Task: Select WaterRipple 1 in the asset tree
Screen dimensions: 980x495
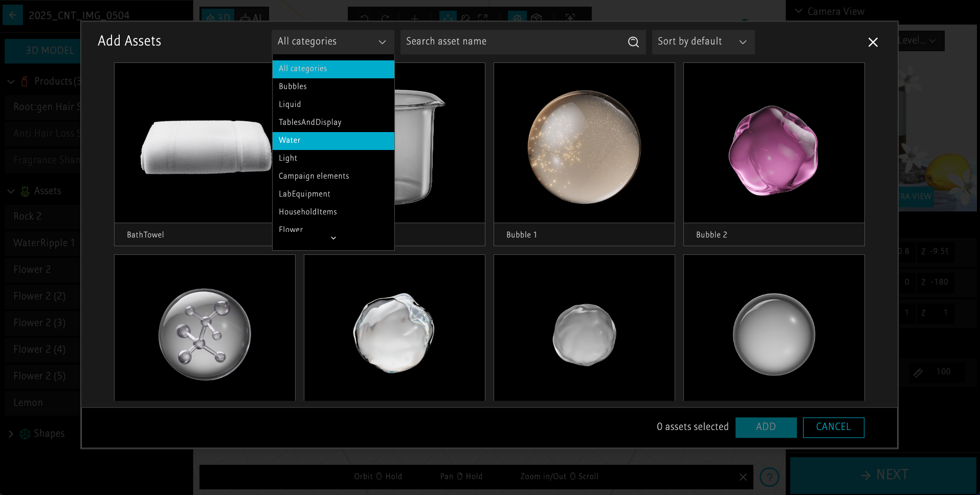Action: (43, 243)
